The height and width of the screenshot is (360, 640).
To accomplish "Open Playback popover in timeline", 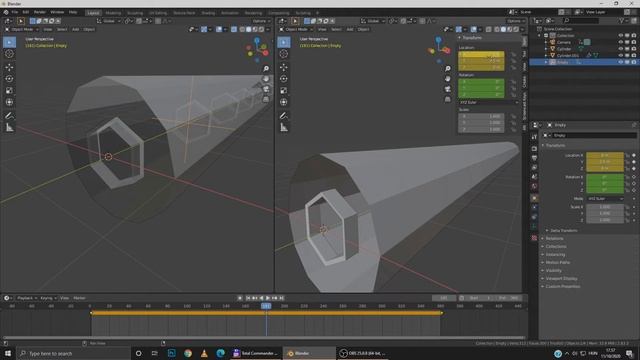I will [x=27, y=298].
